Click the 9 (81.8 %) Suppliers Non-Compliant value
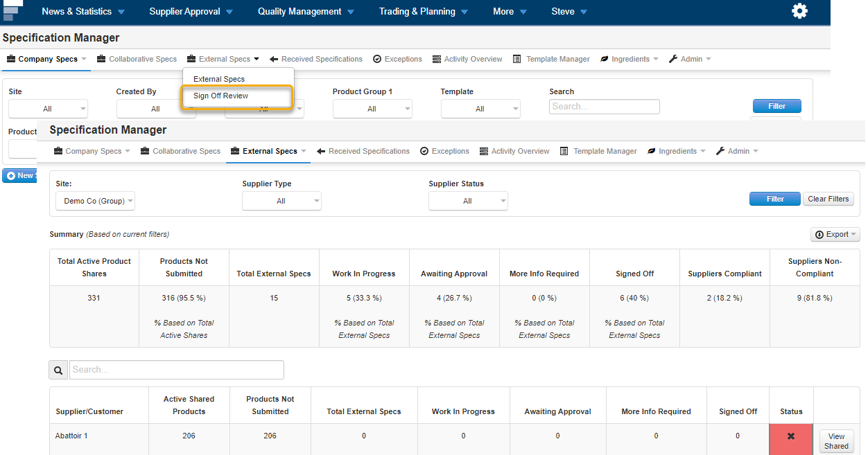The height and width of the screenshot is (455, 868). tap(815, 298)
